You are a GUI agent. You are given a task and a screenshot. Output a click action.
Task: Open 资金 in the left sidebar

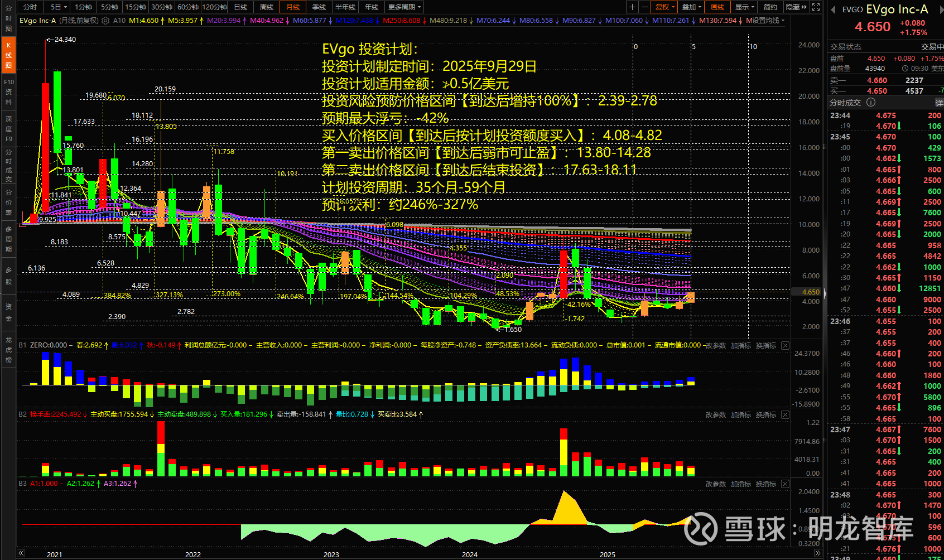point(8,312)
